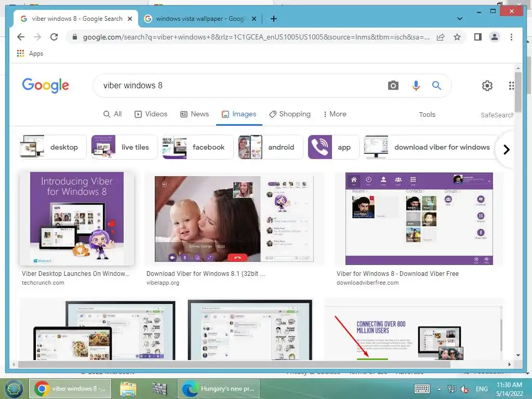Switch to News results
This screenshot has width=532, height=399.
click(194, 114)
